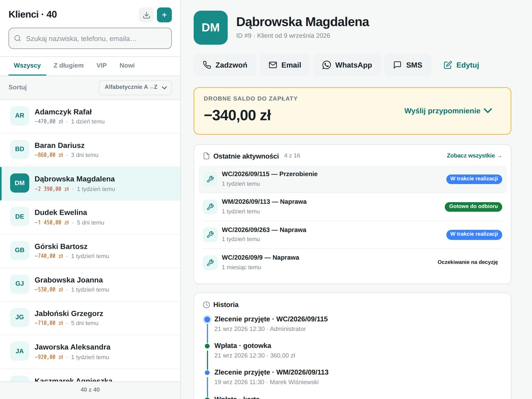
Task: Select client Baran Dariusz in list
Action: click(x=90, y=150)
